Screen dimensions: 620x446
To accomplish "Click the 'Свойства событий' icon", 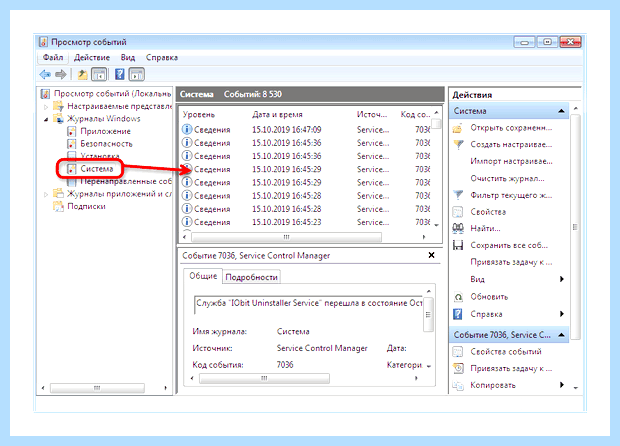I will 458,352.
